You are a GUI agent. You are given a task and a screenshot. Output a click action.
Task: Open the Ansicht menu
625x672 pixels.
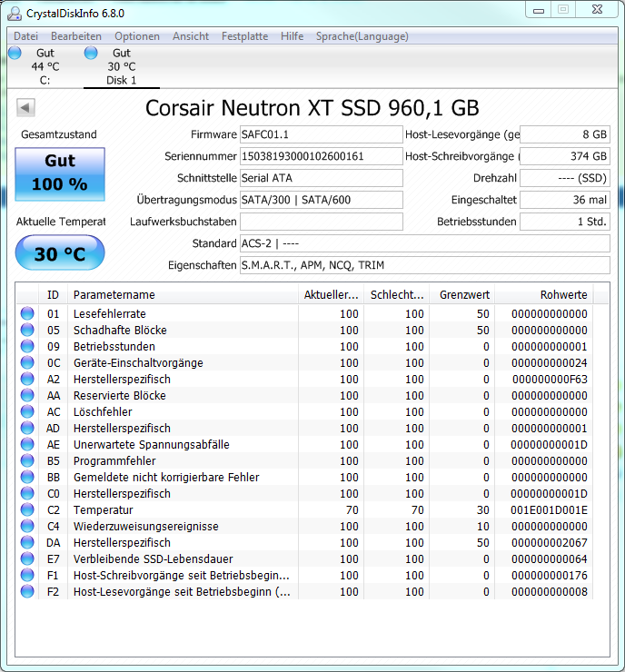point(191,36)
